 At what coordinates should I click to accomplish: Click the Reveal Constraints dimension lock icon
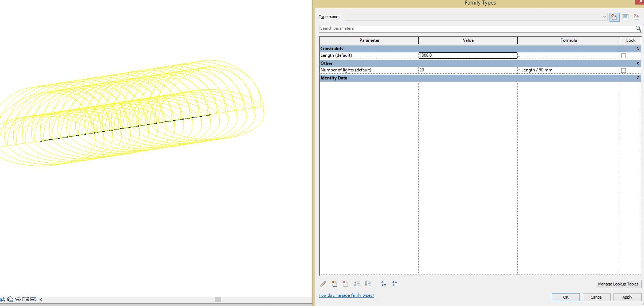coord(25,299)
